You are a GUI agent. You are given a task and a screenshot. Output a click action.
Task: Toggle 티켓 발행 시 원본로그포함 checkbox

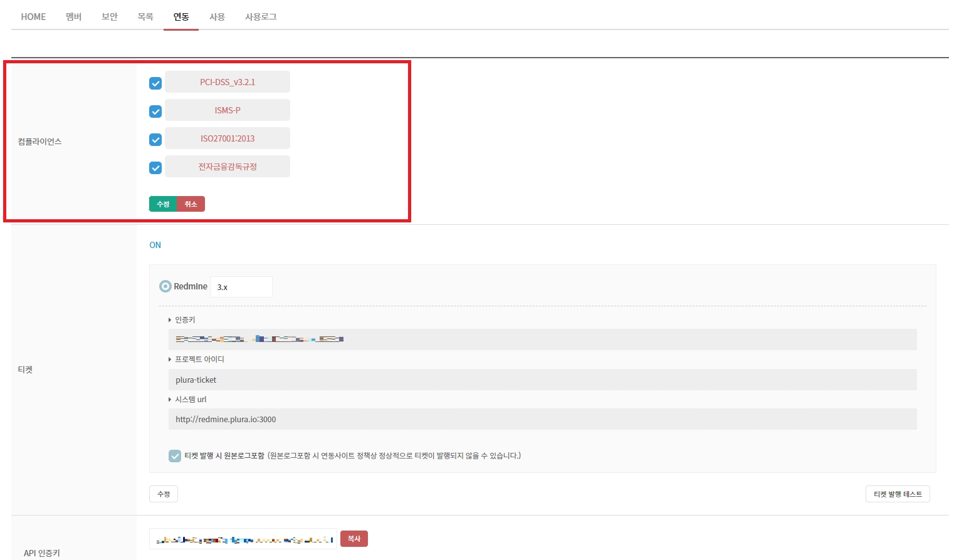tap(175, 456)
